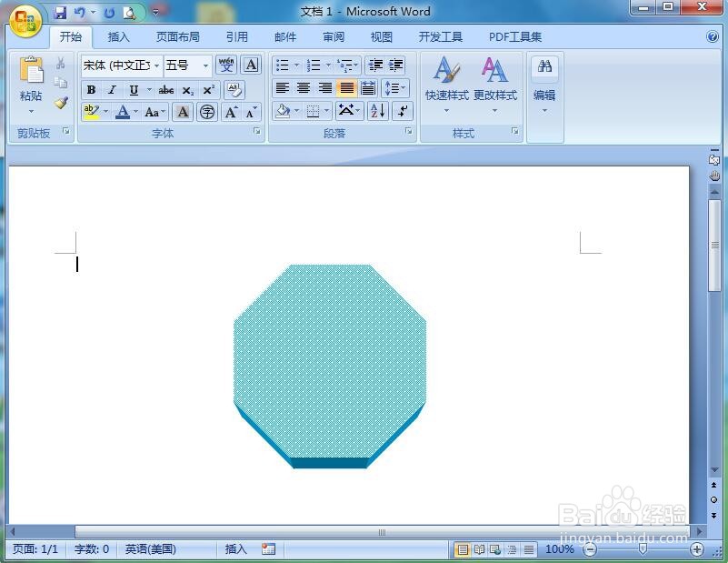Undo the last action
Viewport: 728px width, 563px height.
tap(80, 13)
